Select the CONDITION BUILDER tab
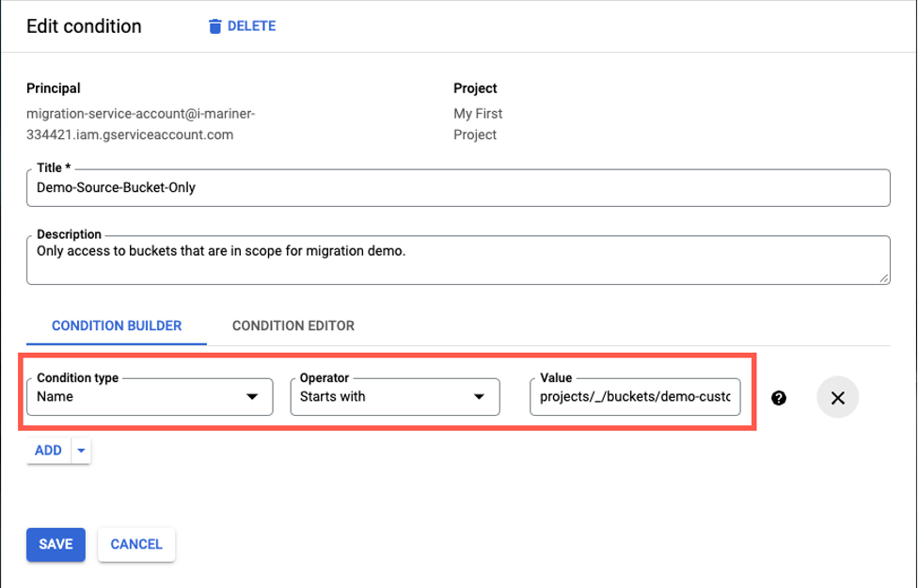This screenshot has width=919, height=588. [x=116, y=326]
